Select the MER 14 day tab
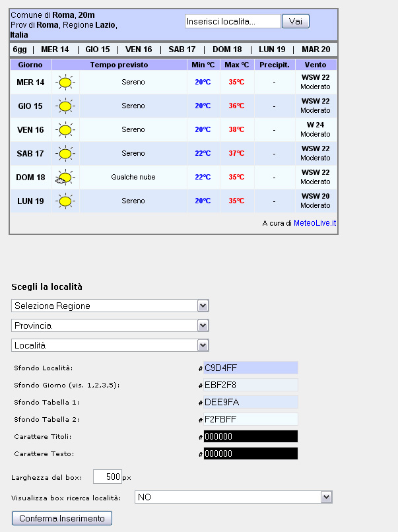This screenshot has height=532, width=398. 55,50
